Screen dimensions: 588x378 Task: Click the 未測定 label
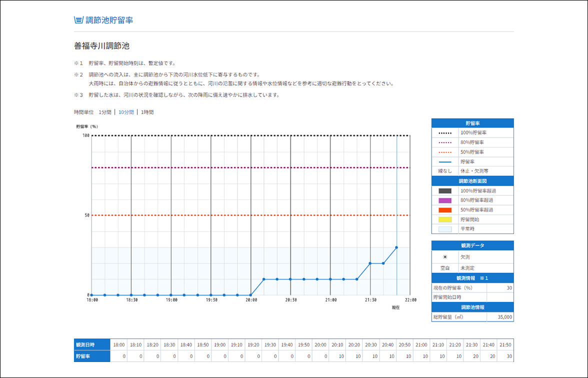pos(467,268)
